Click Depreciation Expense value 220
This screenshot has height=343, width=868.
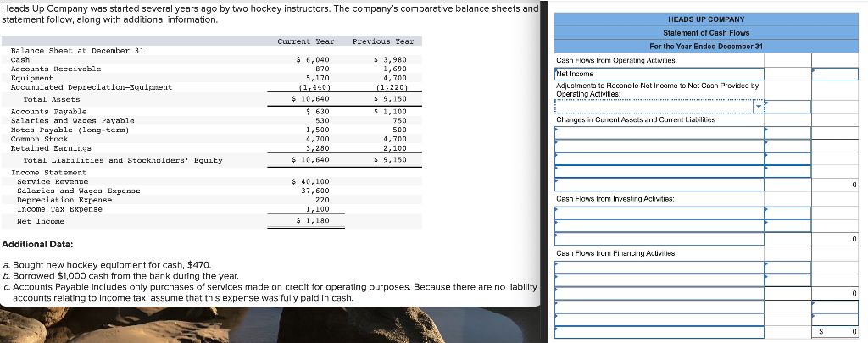(x=323, y=200)
